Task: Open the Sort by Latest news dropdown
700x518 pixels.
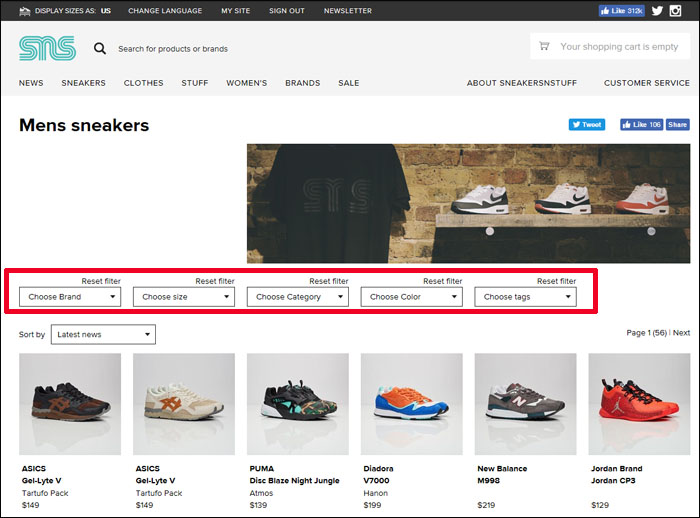Action: coord(104,334)
